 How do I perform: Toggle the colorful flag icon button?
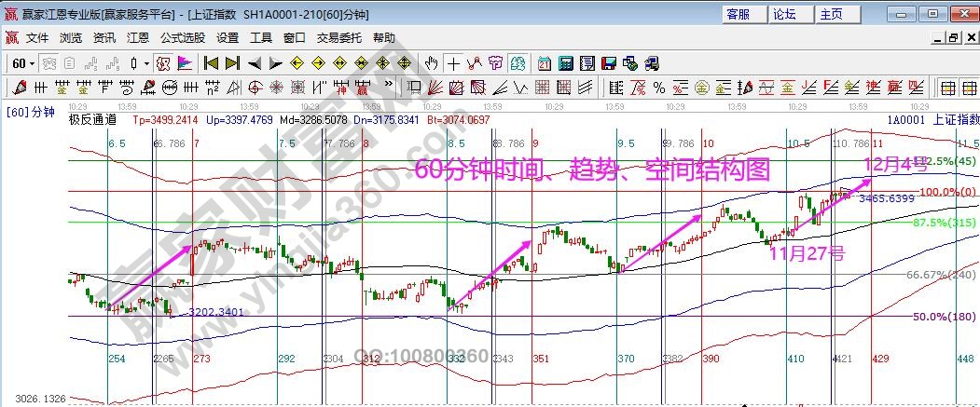tap(184, 63)
